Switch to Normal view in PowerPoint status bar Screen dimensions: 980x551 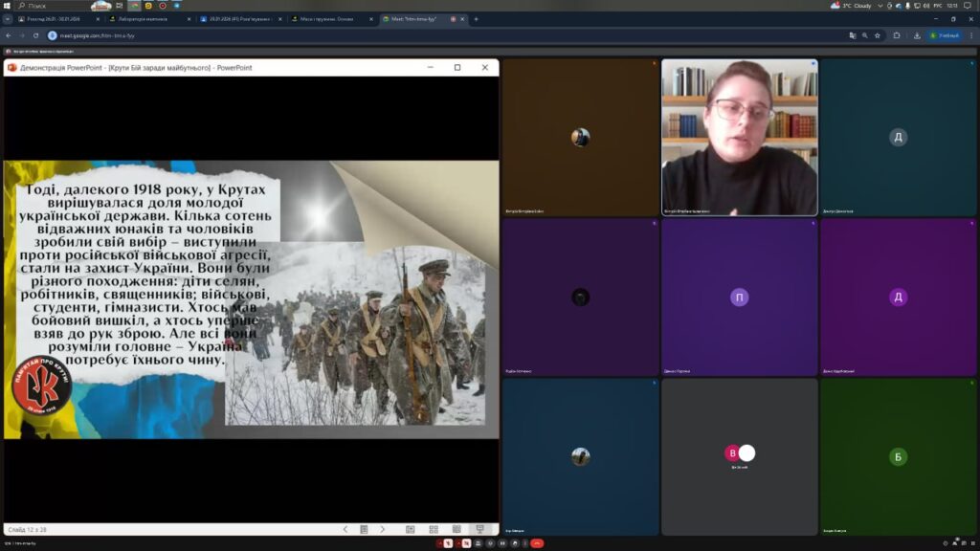[410, 529]
